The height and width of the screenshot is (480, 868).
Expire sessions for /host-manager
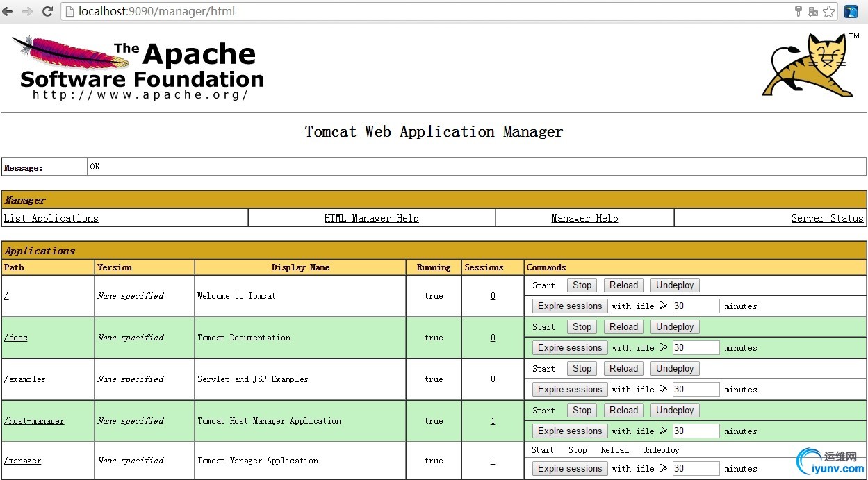point(570,431)
